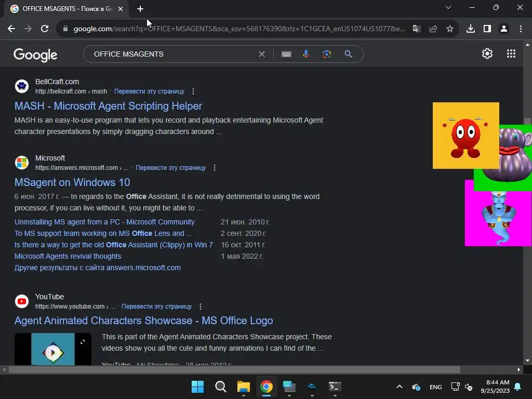Image resolution: width=532 pixels, height=399 pixels.
Task: Open the clock showing 8:44 AM
Action: 495,387
